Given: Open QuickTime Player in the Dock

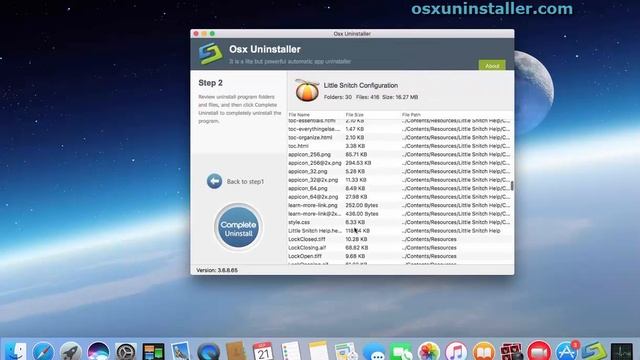Looking at the screenshot, I should [209, 351].
